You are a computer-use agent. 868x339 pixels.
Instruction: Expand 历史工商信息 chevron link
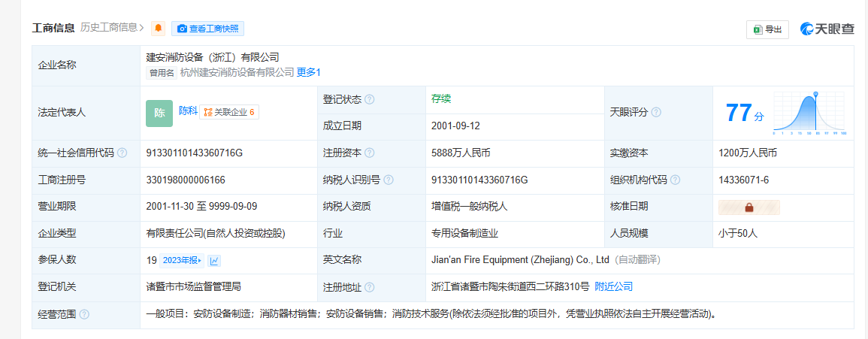(x=113, y=27)
